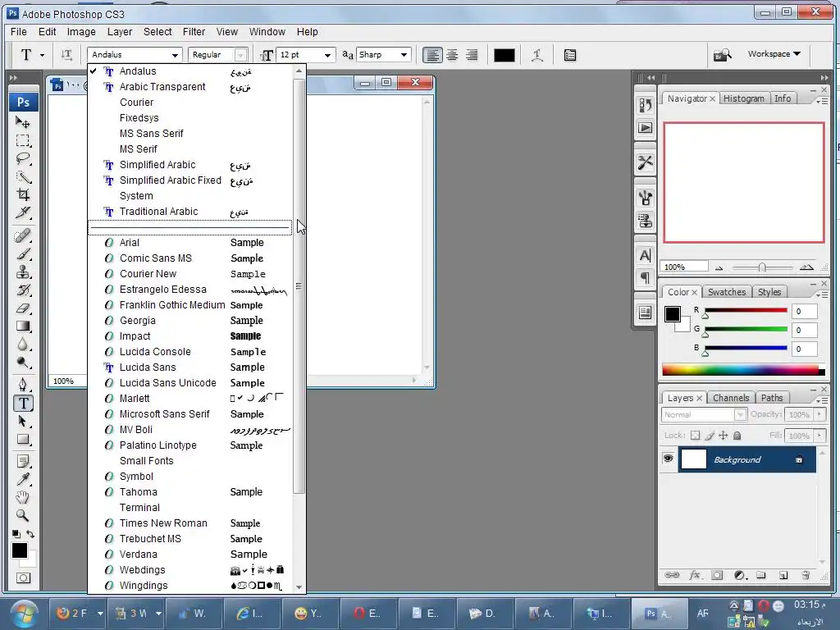Select the Brush tool
The image size is (840, 630).
[x=22, y=254]
